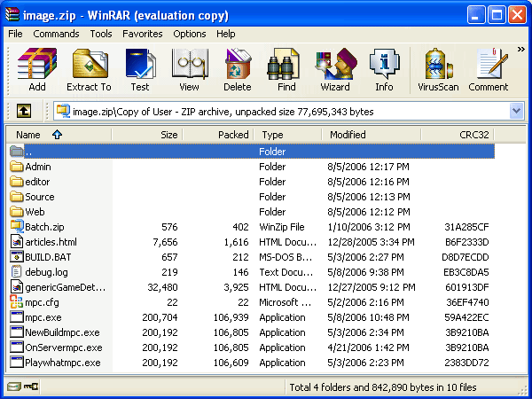532x406 pixels.
Task: Click the articles.html file icon
Action: click(16, 241)
